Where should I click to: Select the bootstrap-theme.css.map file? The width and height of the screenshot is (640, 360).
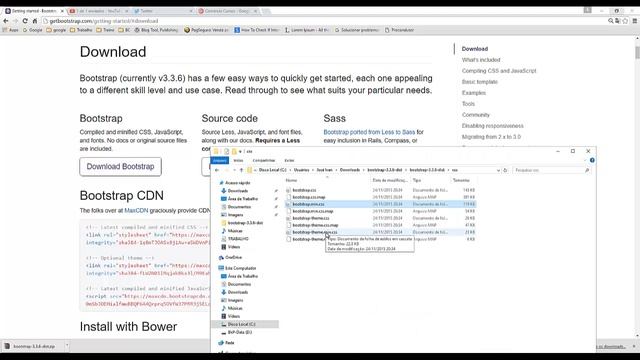(x=315, y=225)
